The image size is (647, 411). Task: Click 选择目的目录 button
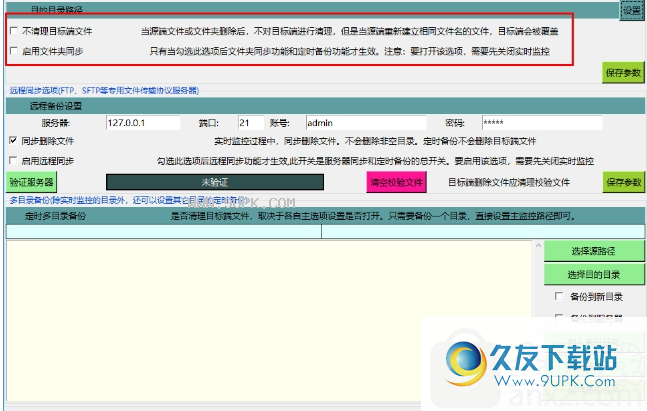tap(594, 274)
